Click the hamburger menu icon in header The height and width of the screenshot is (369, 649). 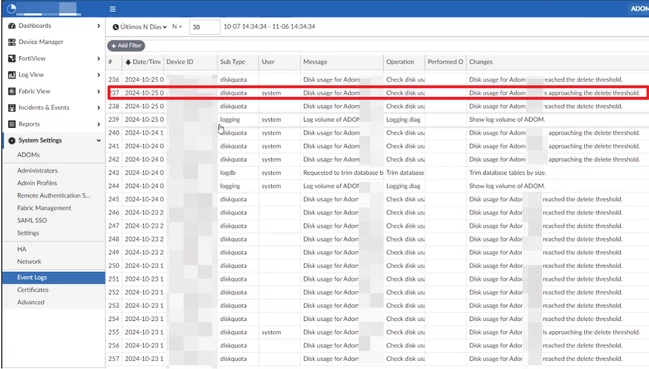113,9
